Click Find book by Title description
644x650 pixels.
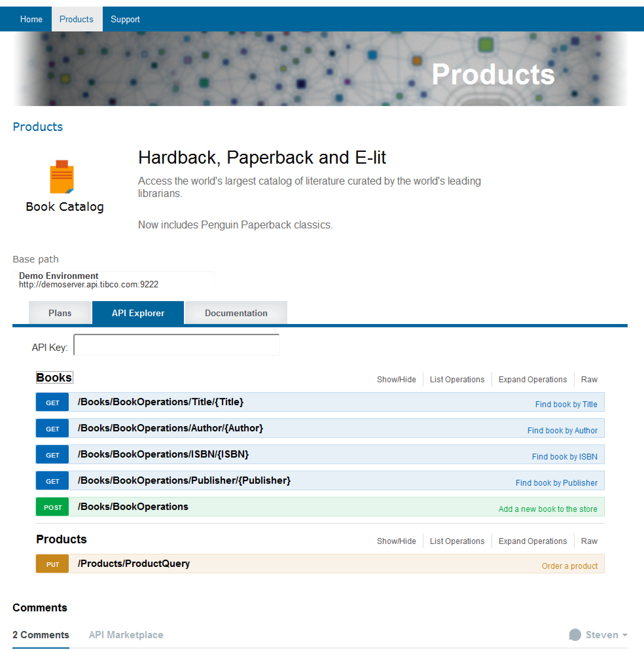pyautogui.click(x=566, y=405)
